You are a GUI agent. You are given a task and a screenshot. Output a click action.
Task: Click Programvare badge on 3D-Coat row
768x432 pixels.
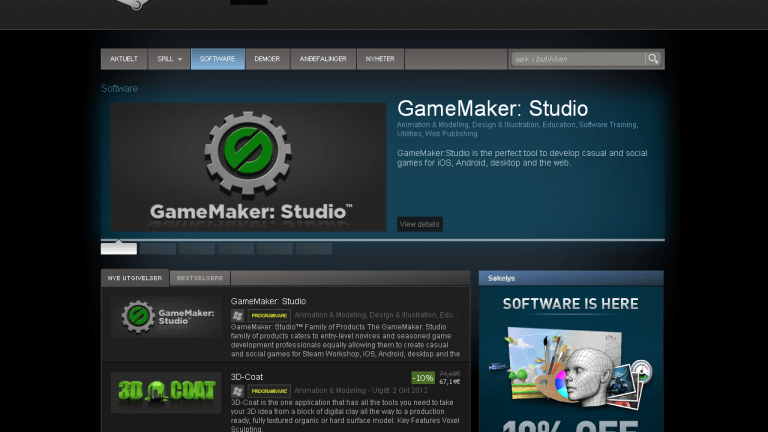pyautogui.click(x=269, y=391)
